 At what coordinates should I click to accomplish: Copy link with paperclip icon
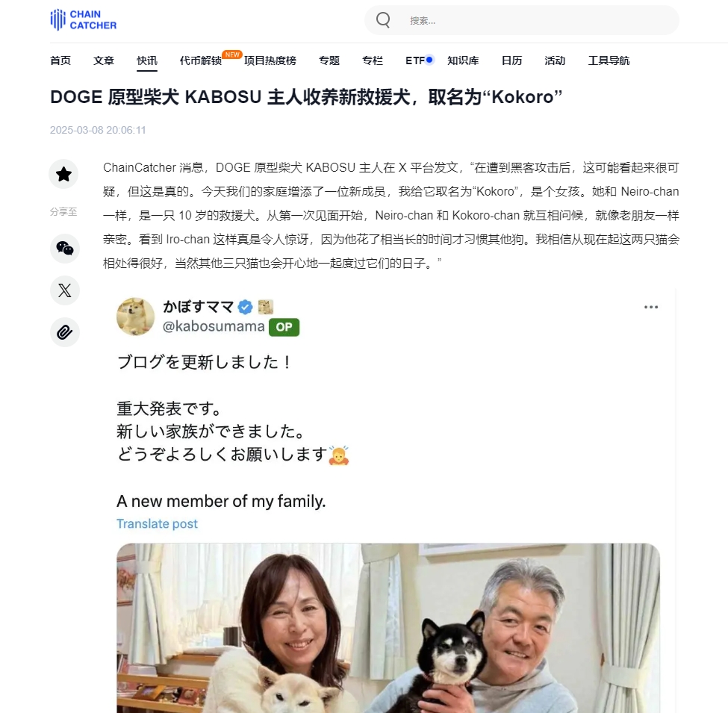point(64,332)
